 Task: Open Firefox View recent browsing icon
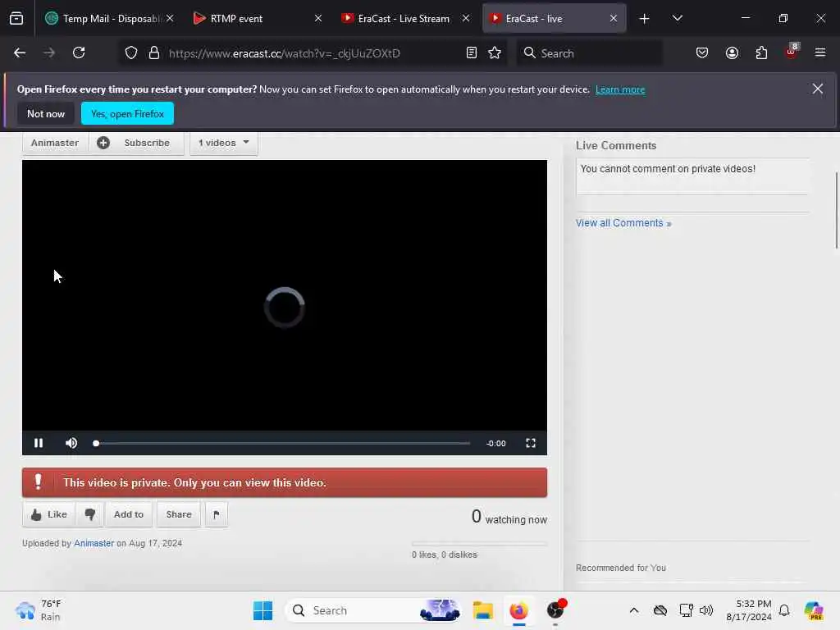[x=16, y=19]
